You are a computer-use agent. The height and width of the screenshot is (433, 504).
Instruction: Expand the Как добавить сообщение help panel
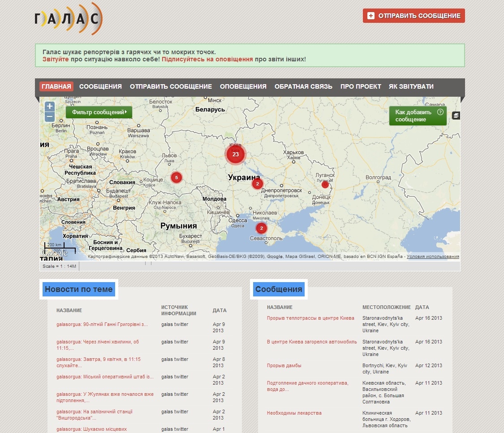[x=418, y=116]
